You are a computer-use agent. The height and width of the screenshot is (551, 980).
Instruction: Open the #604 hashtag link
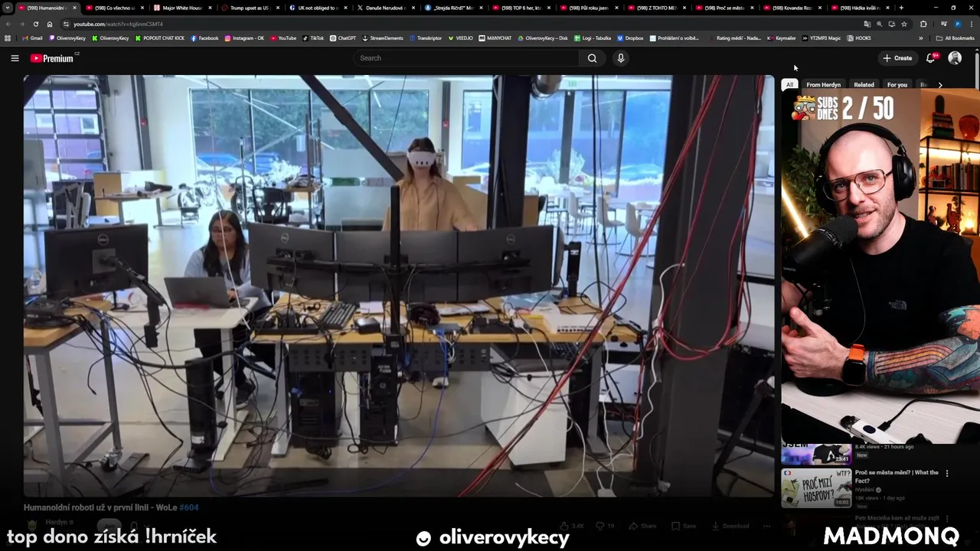pyautogui.click(x=189, y=507)
